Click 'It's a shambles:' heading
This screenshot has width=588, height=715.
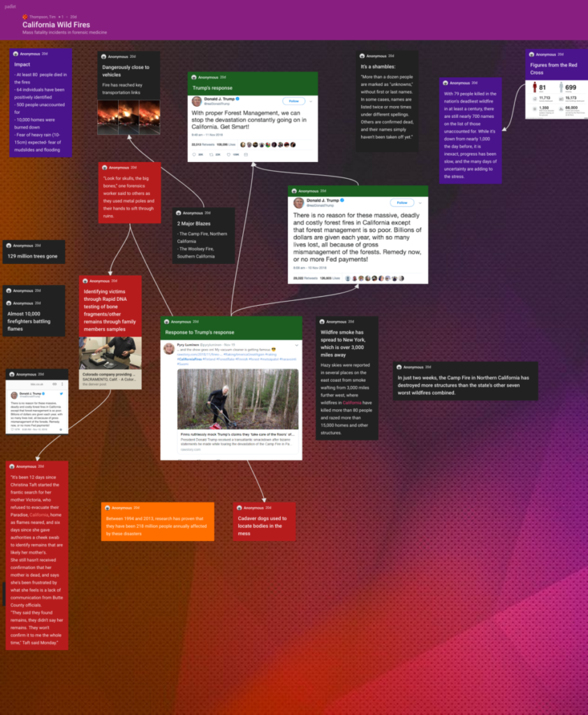378,66
